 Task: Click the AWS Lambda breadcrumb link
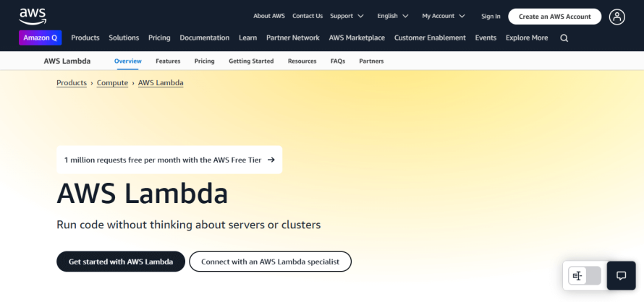pyautogui.click(x=161, y=83)
